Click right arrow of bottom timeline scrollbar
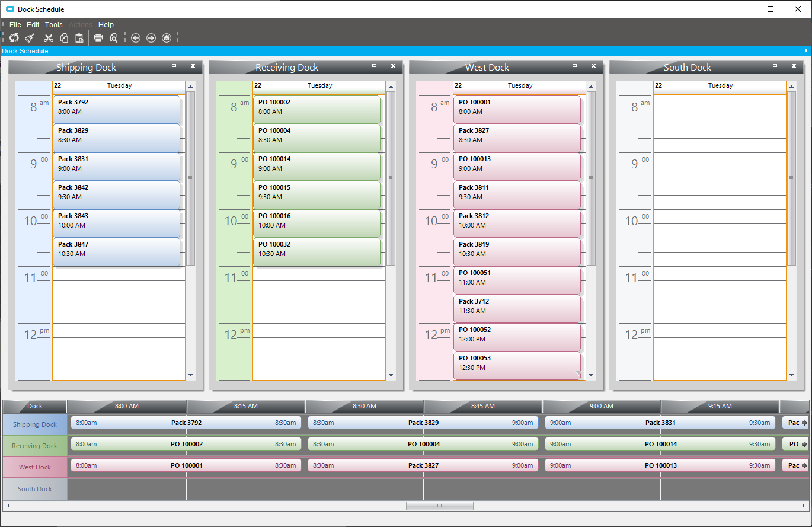812x527 pixels. tap(805, 506)
